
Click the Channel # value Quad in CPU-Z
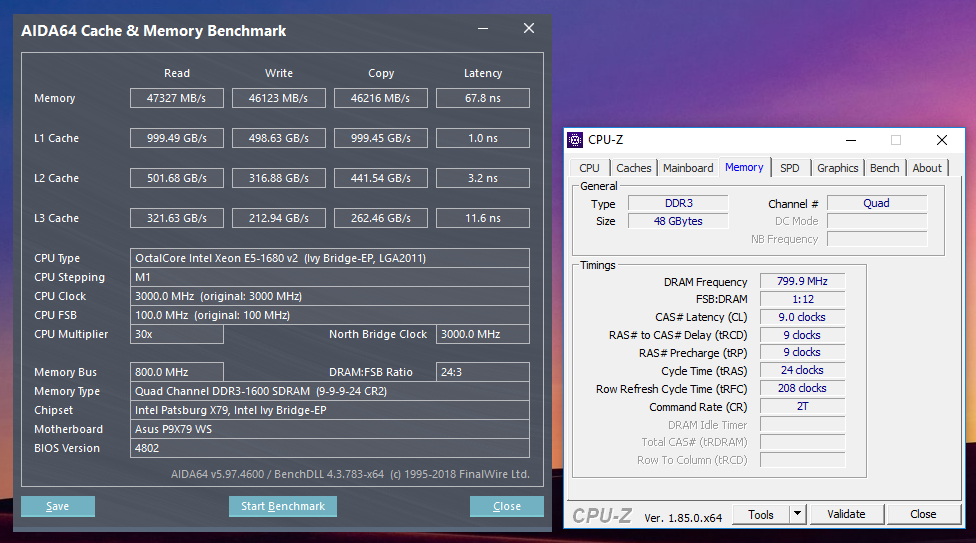(876, 203)
